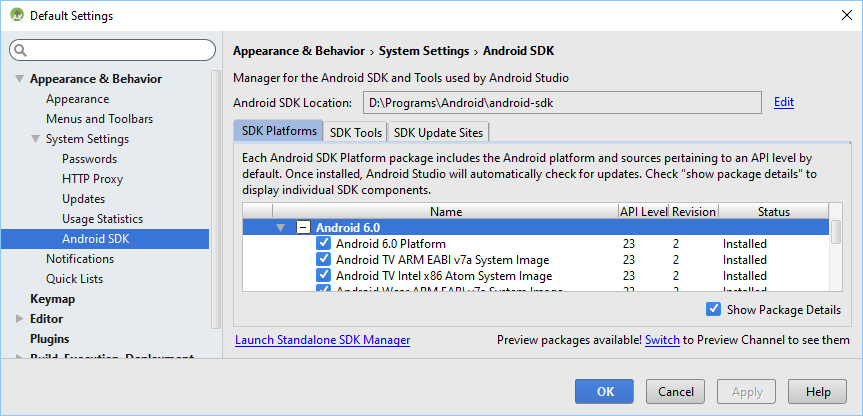Toggle the Android 6.0 group checkbox

(x=303, y=228)
